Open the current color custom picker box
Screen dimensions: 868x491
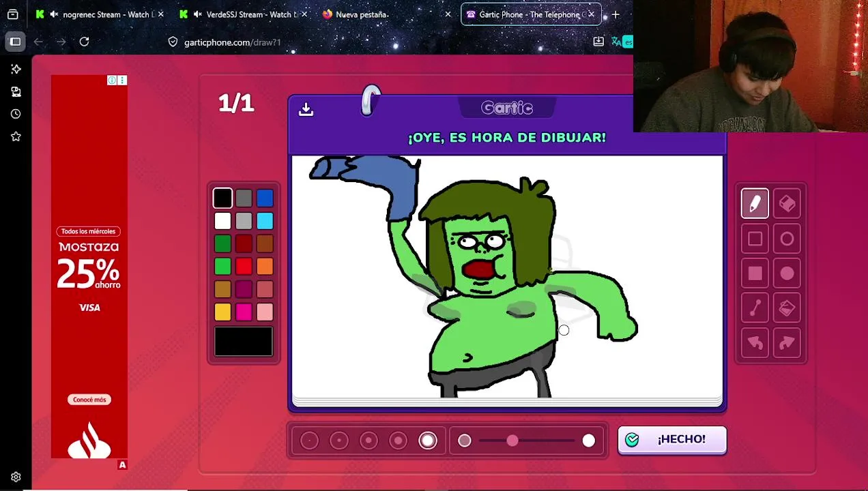[x=244, y=342]
